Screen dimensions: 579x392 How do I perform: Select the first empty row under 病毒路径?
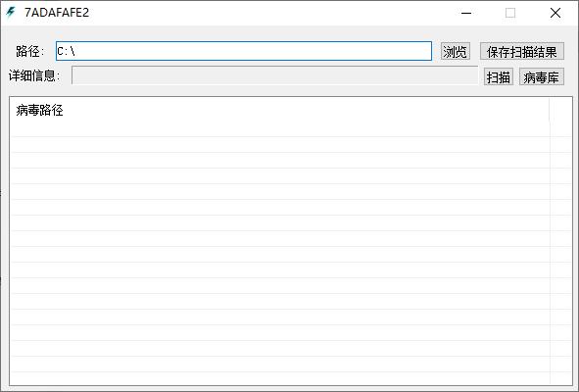click(x=279, y=129)
